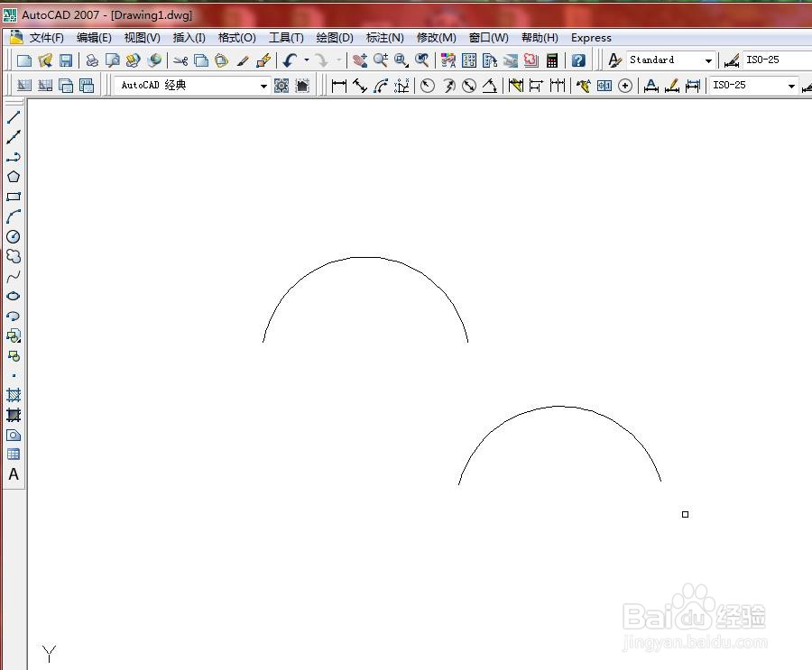This screenshot has width=812, height=670.
Task: Open the 插入(I) menu
Action: [189, 38]
